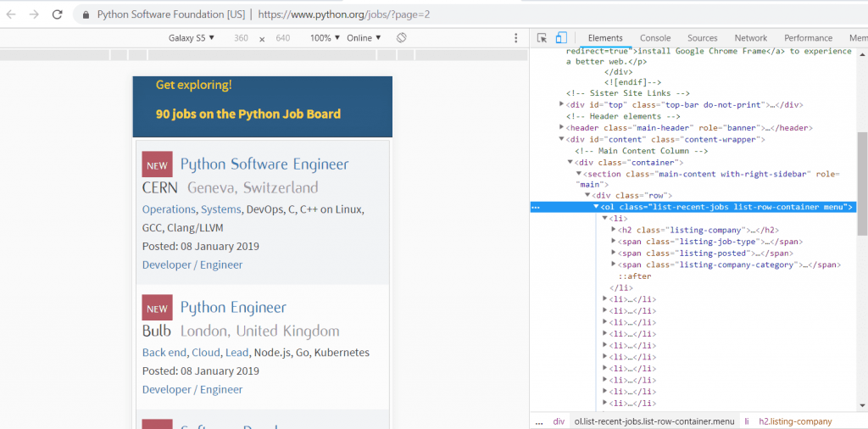Switch to the Performance tab

(x=808, y=38)
